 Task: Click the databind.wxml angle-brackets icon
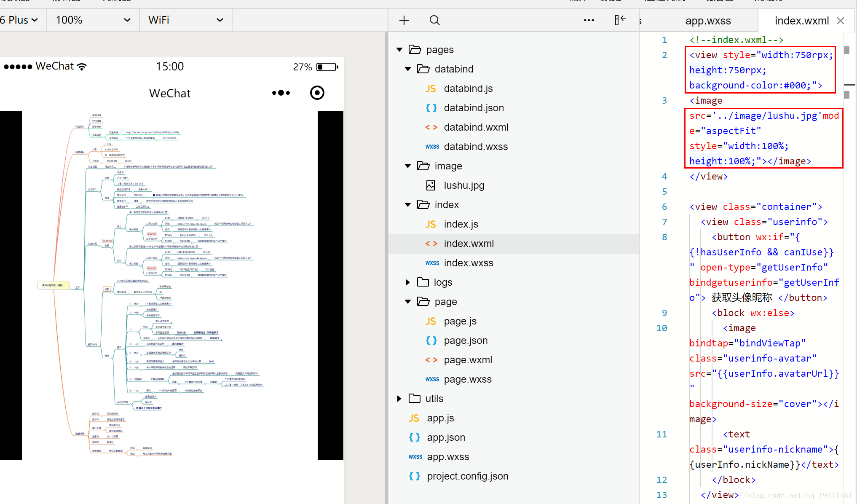(x=431, y=127)
